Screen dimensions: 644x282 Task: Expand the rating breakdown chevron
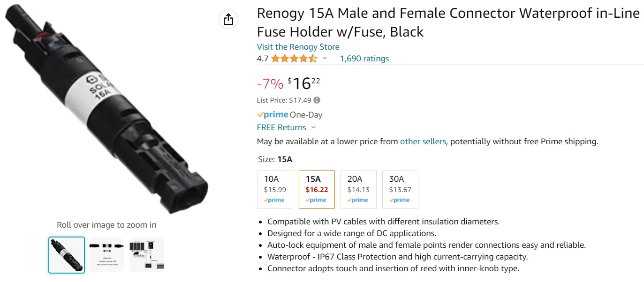click(x=325, y=59)
